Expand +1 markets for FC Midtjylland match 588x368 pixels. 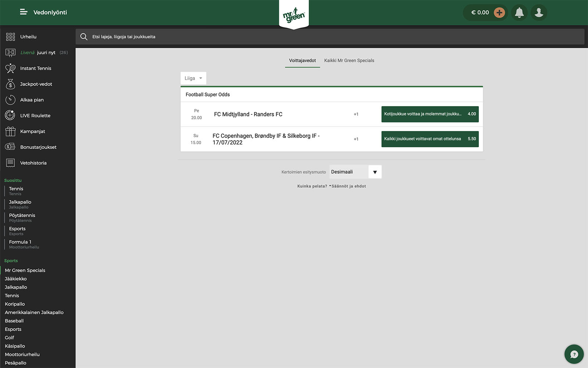pyautogui.click(x=356, y=114)
